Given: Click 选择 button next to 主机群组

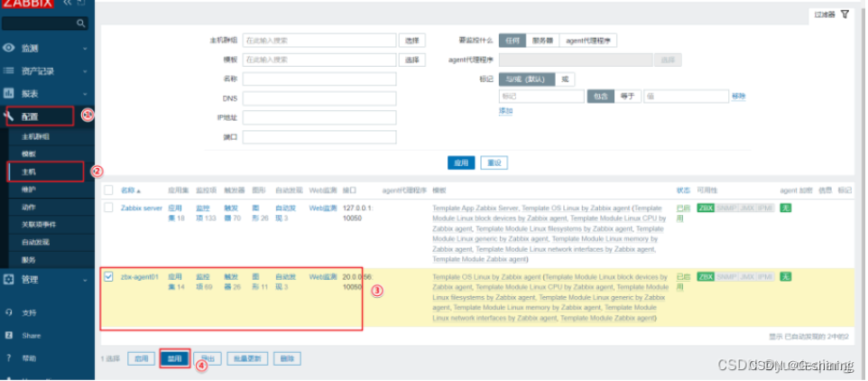Looking at the screenshot, I should (412, 41).
